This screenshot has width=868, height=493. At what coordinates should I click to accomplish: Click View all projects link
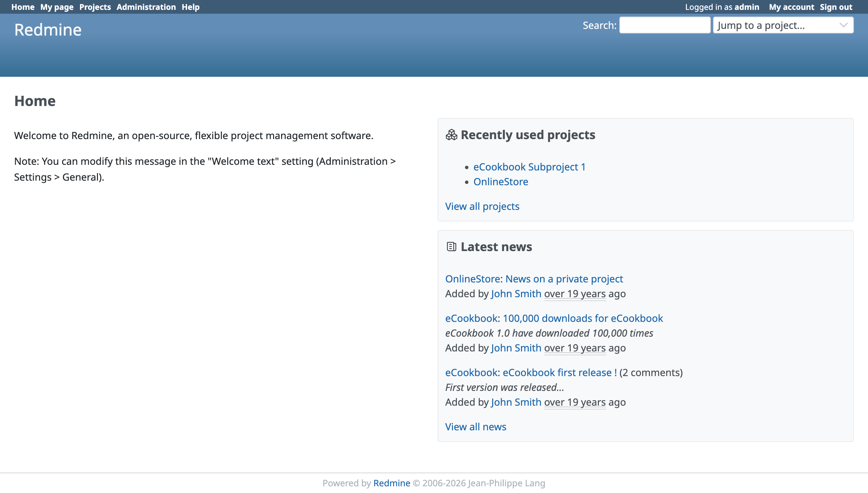[x=482, y=206]
